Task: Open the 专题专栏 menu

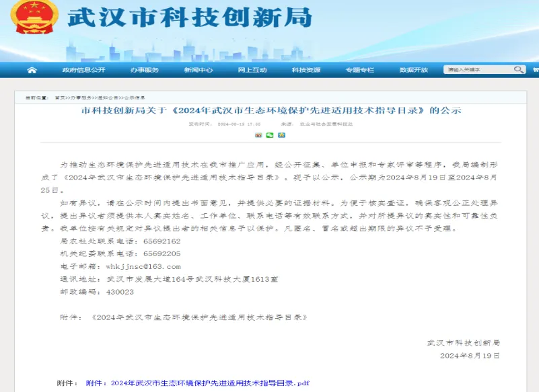Action: [x=360, y=69]
